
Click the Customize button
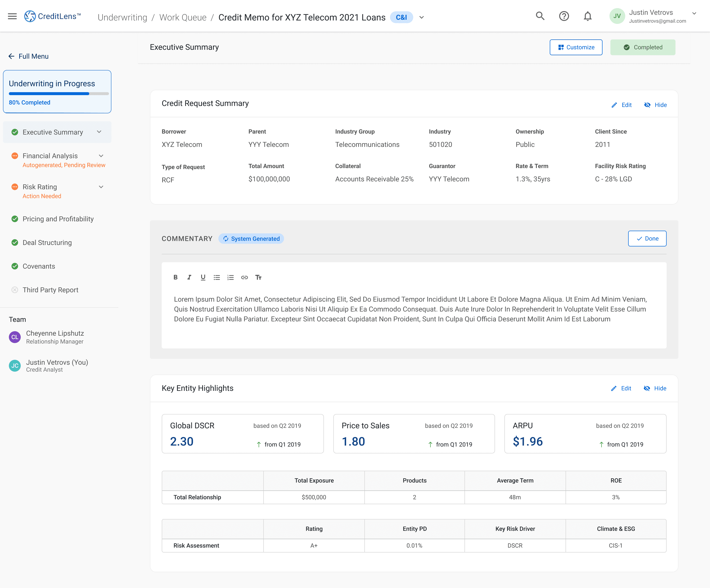(576, 47)
